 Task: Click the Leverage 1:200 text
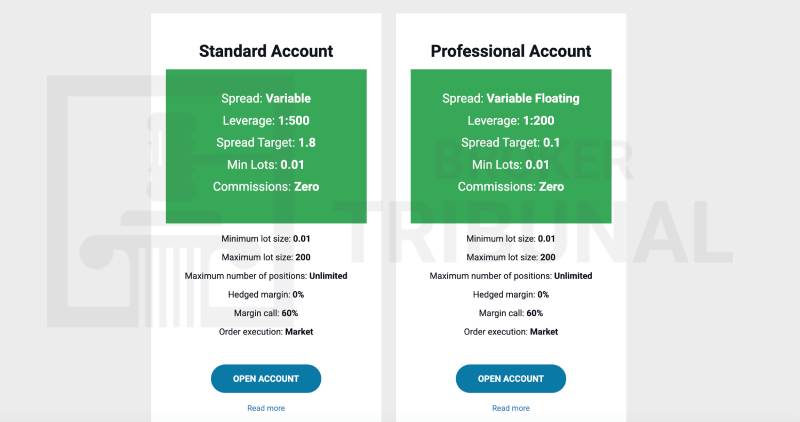click(511, 121)
